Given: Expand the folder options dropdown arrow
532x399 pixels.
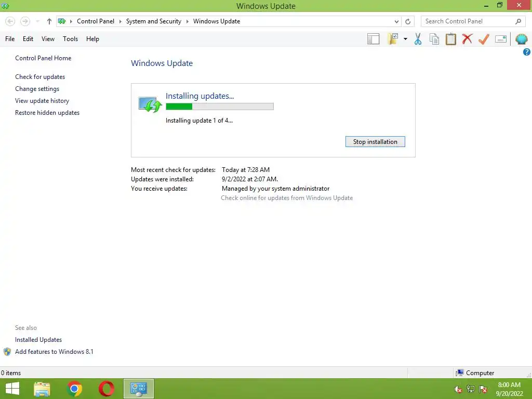Looking at the screenshot, I should point(405,39).
